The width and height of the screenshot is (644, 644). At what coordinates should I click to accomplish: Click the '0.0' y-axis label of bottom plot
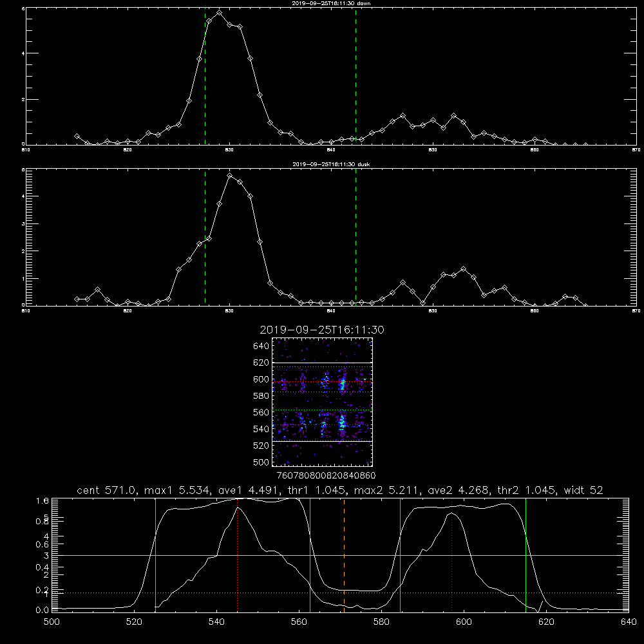pyautogui.click(x=43, y=611)
